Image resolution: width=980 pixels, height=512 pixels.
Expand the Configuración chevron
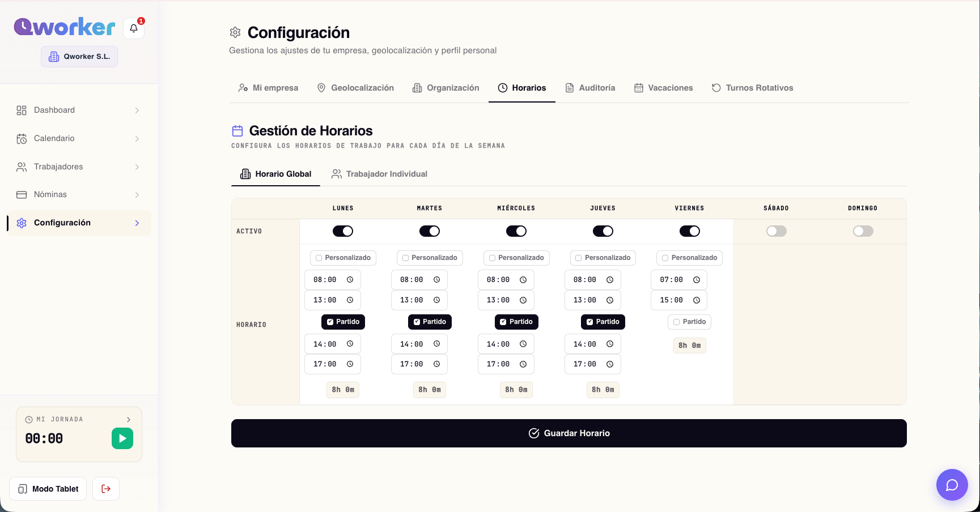click(x=137, y=223)
